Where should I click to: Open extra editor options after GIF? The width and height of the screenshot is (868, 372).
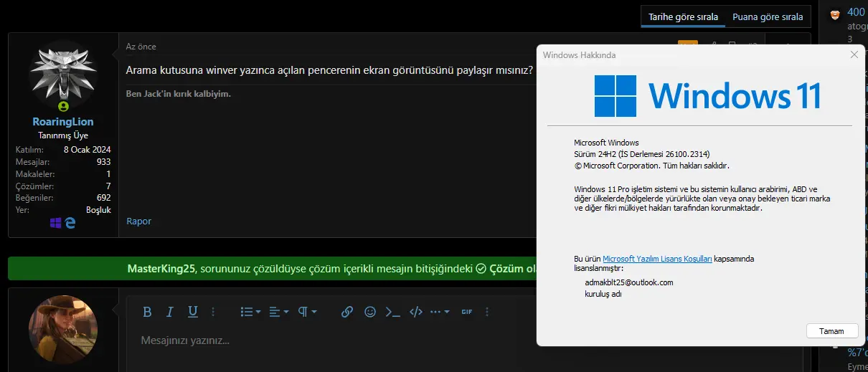[x=487, y=312]
